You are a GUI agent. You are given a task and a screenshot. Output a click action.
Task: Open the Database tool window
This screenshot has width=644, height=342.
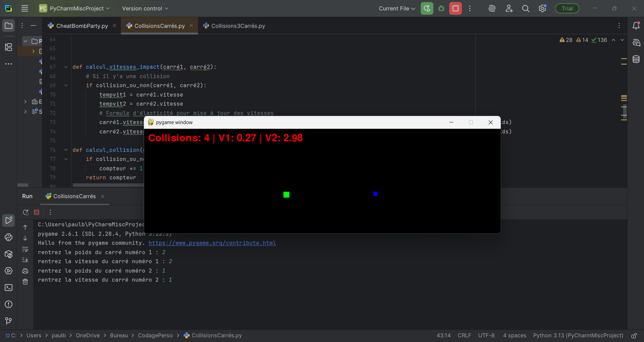point(636,59)
